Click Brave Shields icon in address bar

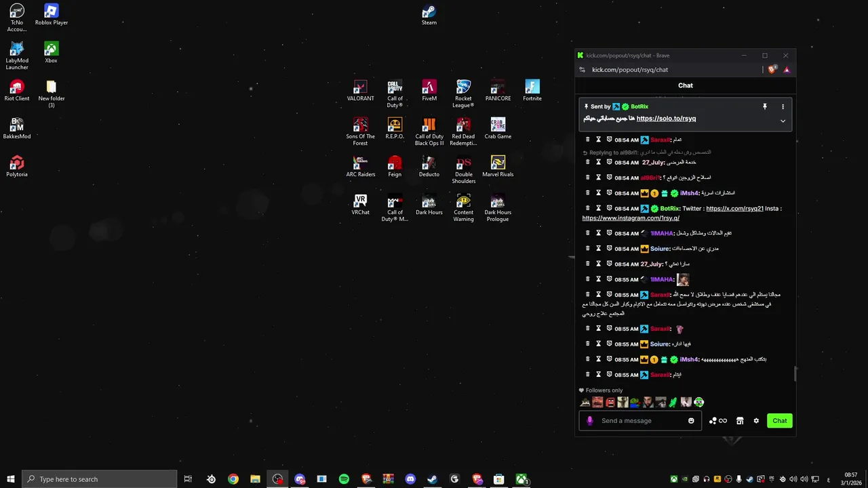tap(772, 70)
